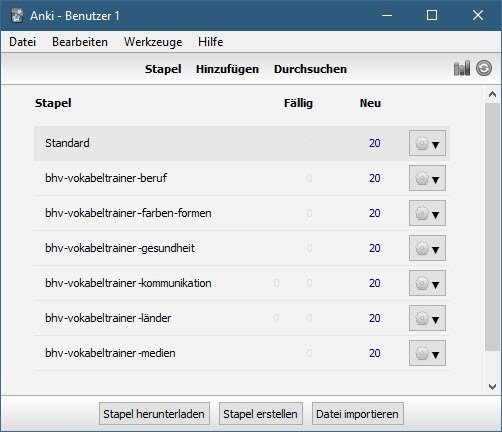Select the bhv-vokabeltrainer-beruf deck
The image size is (502, 432).
click(106, 178)
